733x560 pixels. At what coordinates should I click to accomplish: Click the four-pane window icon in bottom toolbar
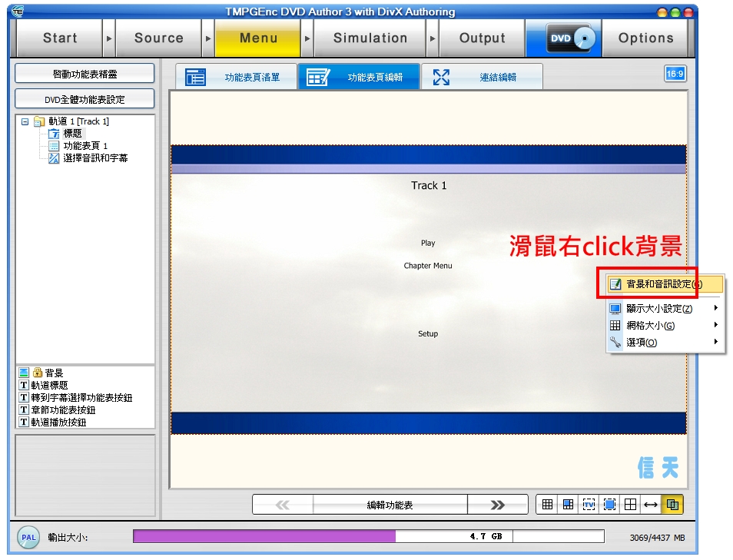pyautogui.click(x=630, y=505)
